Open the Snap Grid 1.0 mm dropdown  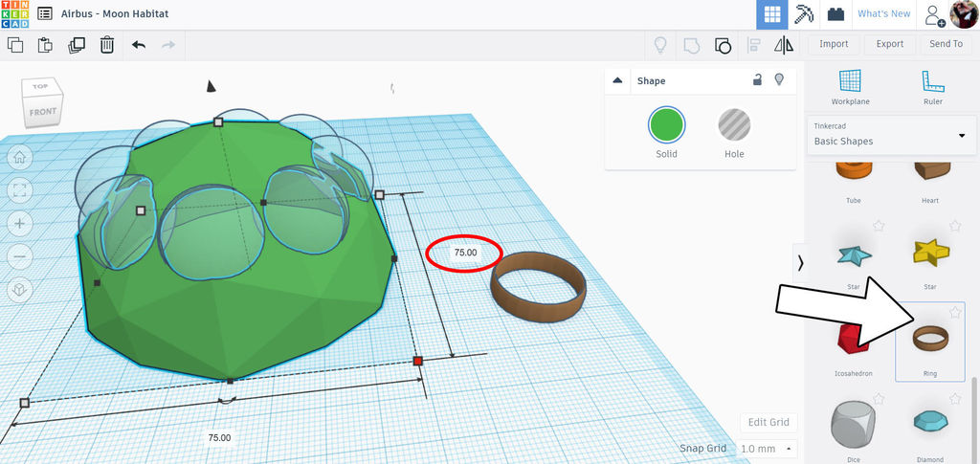click(767, 449)
